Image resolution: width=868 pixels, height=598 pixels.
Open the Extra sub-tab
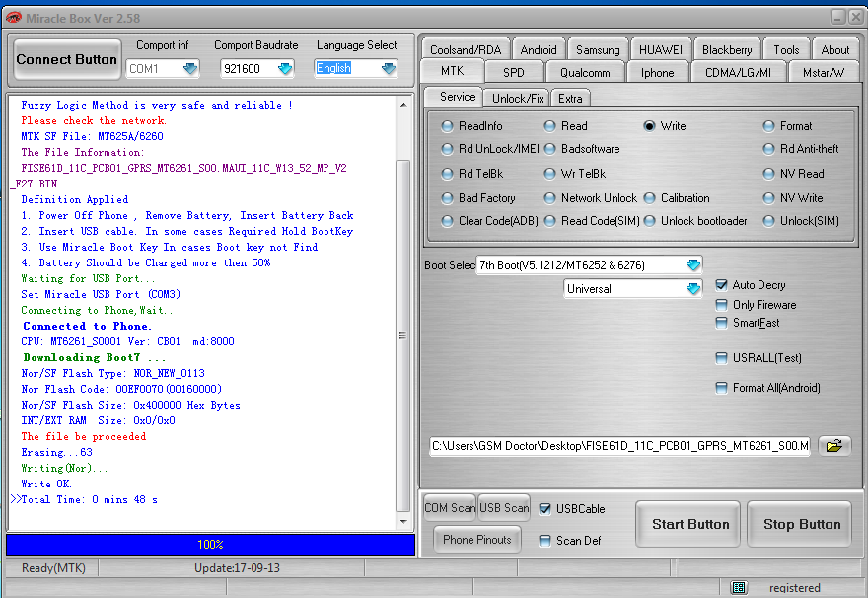570,98
